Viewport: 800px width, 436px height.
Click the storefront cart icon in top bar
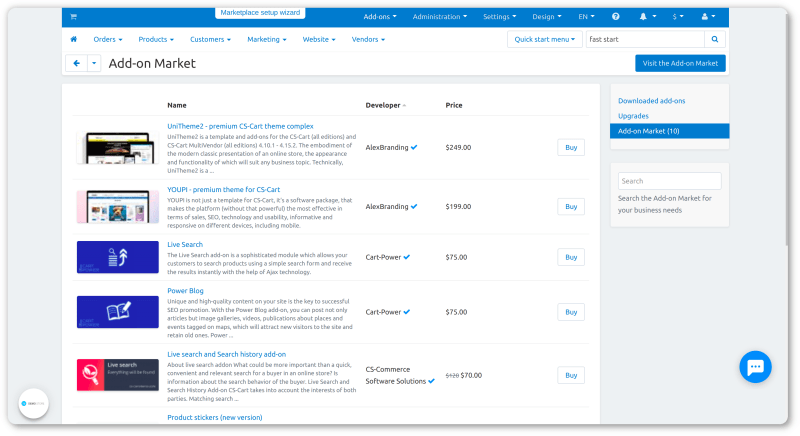(73, 17)
